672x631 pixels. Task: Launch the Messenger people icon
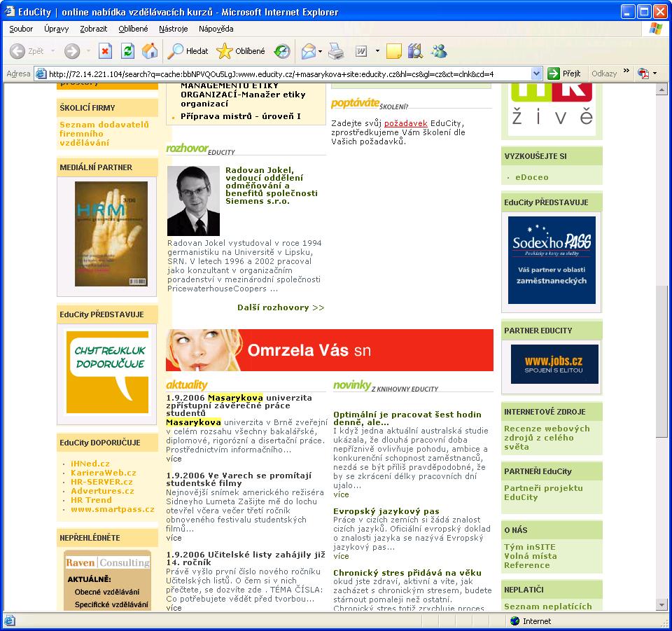click(x=440, y=51)
